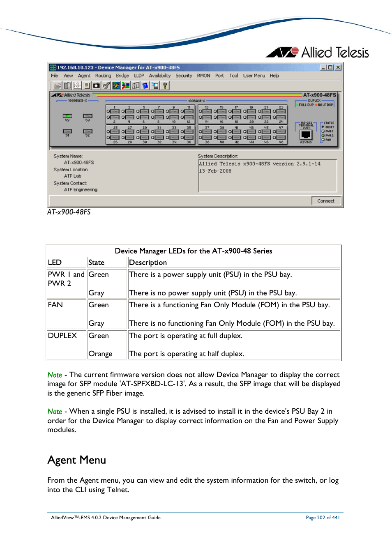Select port 19 on the switch panel
Screen dimensions: 392x555
click(251, 111)
